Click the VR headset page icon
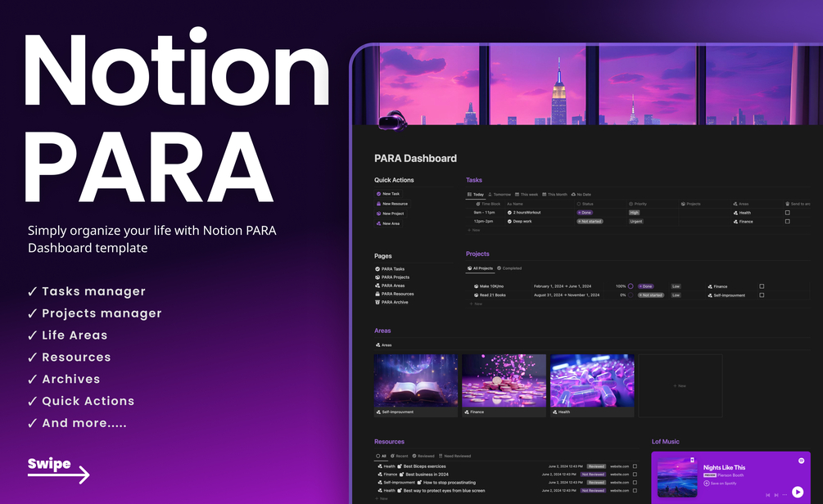The width and height of the screenshot is (823, 504). pyautogui.click(x=392, y=120)
